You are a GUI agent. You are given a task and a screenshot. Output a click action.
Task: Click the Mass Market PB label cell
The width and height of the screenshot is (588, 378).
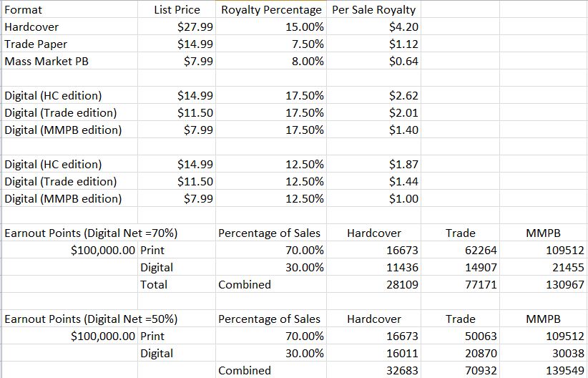pos(70,61)
